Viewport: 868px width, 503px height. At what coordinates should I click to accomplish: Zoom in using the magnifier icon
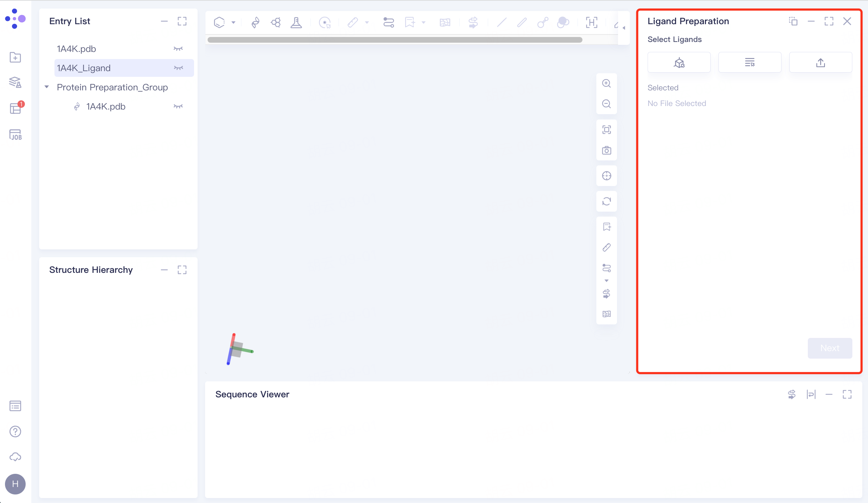click(x=606, y=83)
